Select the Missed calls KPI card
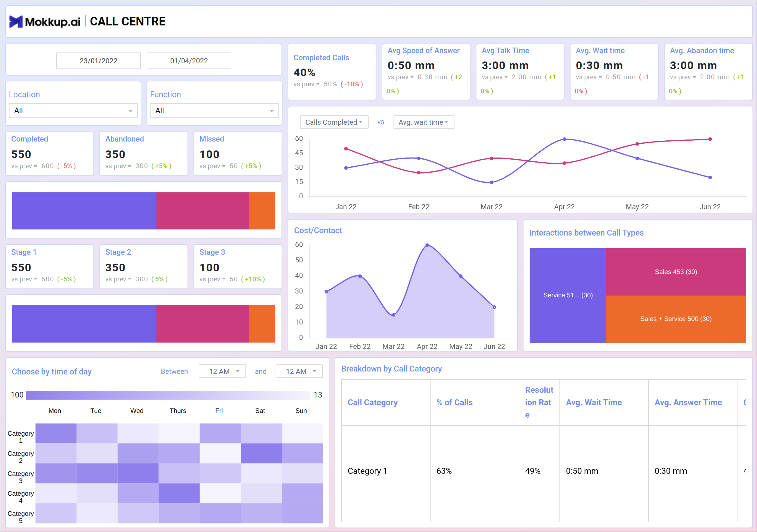This screenshot has height=532, width=757. (238, 154)
